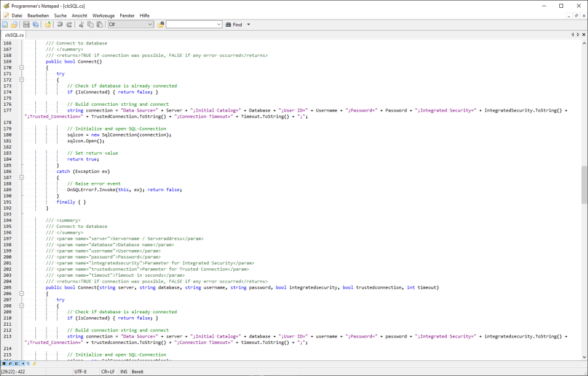Screen dimensions: 588x376
Task: Switch to the clsSQL.cs tab
Action: click(14, 35)
